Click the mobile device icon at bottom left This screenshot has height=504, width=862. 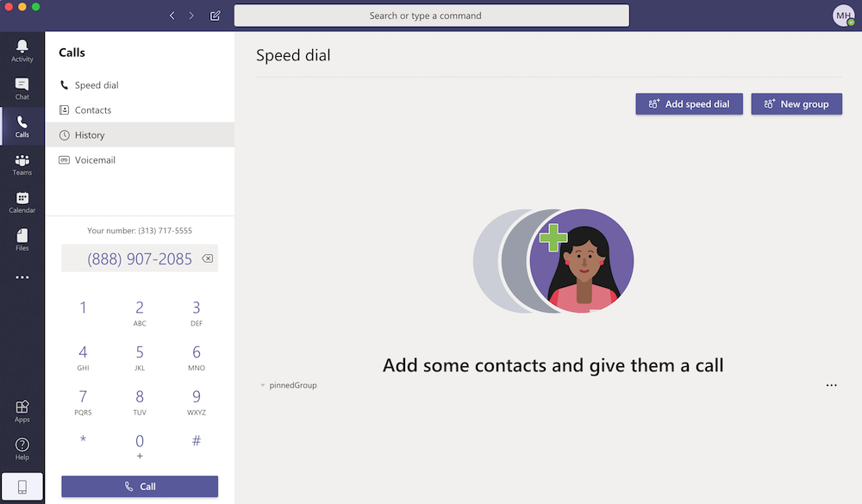(22, 487)
